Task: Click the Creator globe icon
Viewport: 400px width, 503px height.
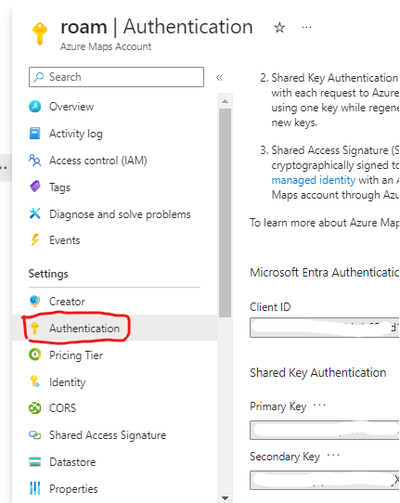Action: pyautogui.click(x=35, y=301)
